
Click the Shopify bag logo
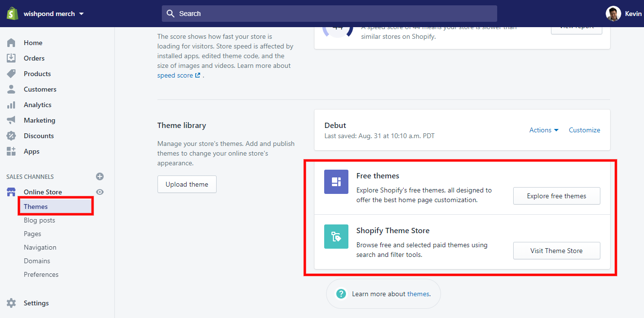click(12, 14)
